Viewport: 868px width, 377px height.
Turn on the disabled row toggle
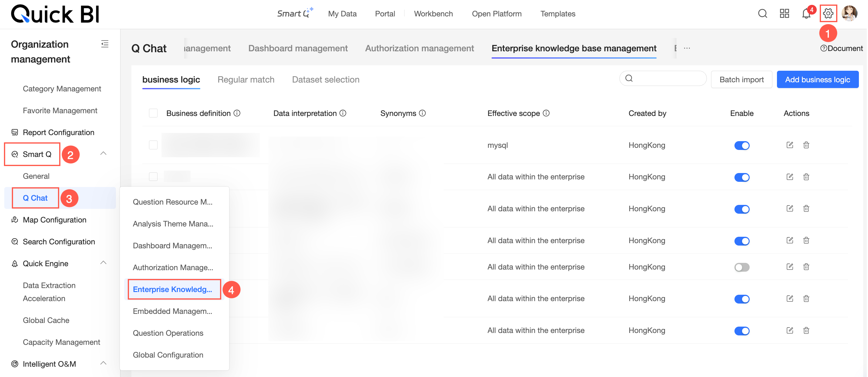coord(742,267)
